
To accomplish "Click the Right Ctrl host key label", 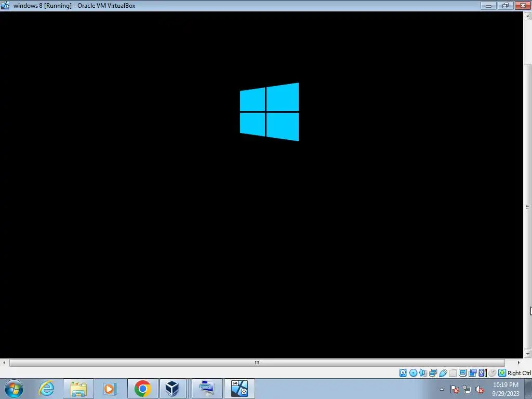I will (520, 373).
